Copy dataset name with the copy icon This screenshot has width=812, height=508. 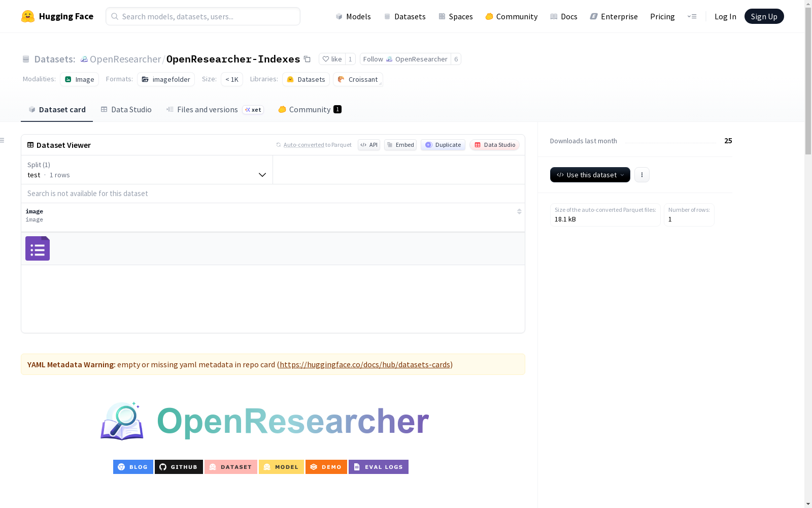click(x=307, y=59)
